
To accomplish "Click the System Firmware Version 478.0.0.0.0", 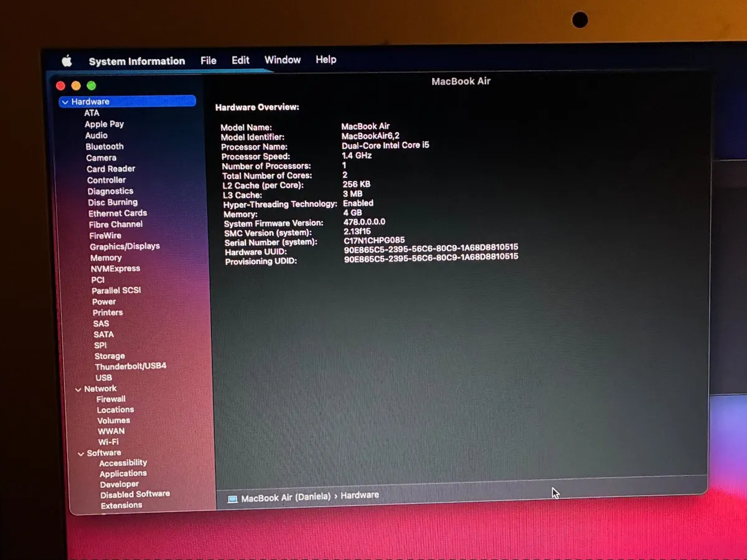I will pyautogui.click(x=364, y=222).
